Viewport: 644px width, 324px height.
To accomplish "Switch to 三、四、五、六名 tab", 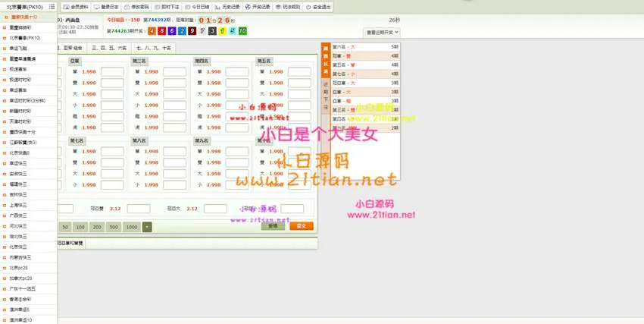I will click(110, 47).
